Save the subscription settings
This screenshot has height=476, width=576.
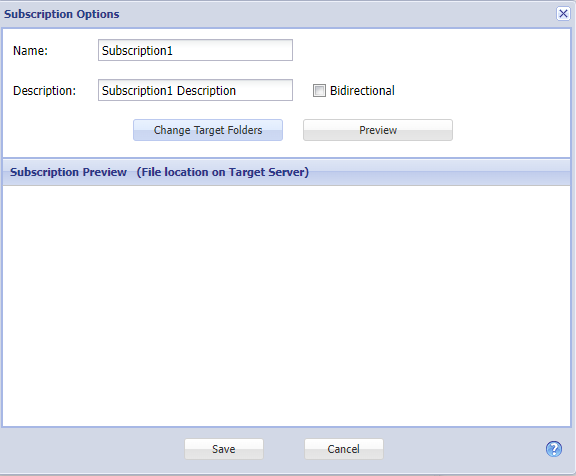[x=224, y=449]
